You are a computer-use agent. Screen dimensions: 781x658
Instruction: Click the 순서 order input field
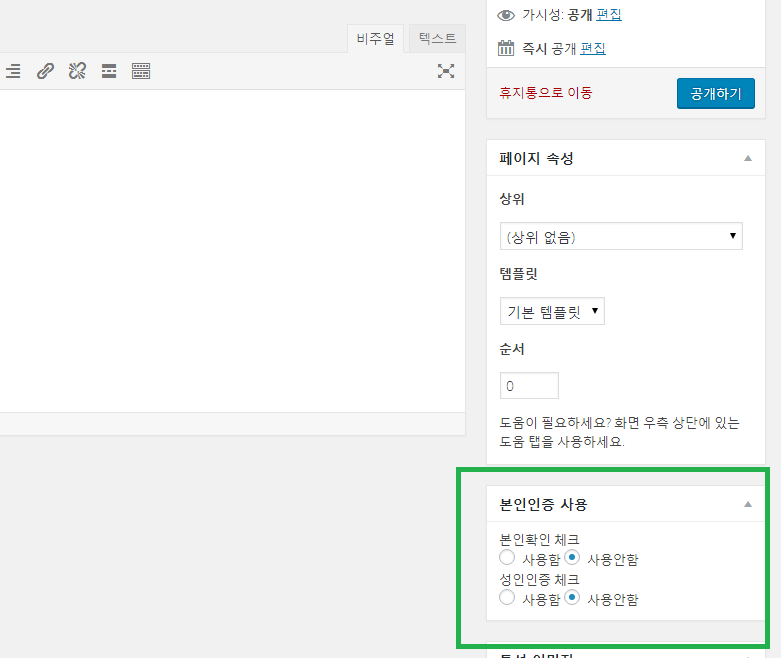(x=529, y=385)
